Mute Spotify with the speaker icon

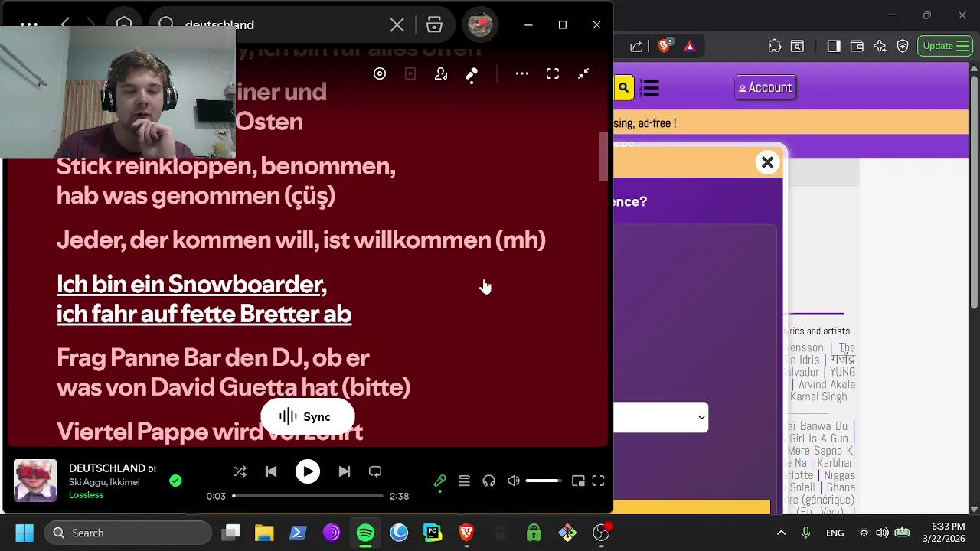click(x=513, y=481)
